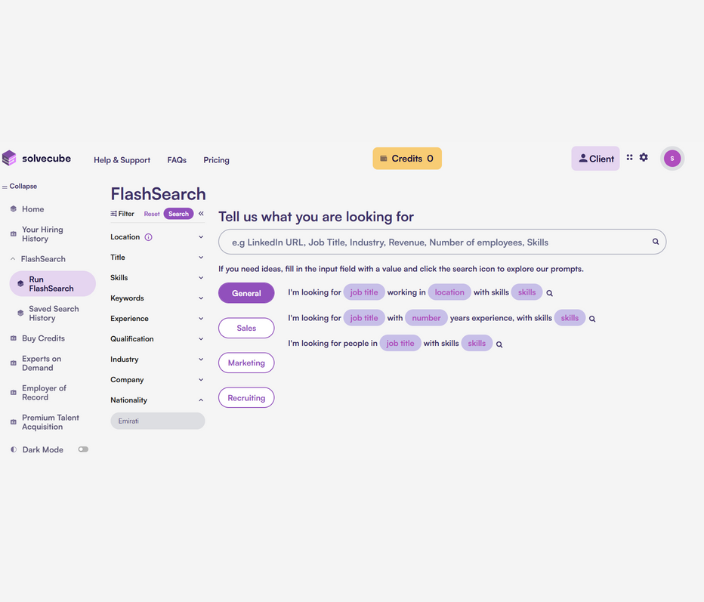Click the user profile avatar
704x602 pixels.
click(x=672, y=158)
